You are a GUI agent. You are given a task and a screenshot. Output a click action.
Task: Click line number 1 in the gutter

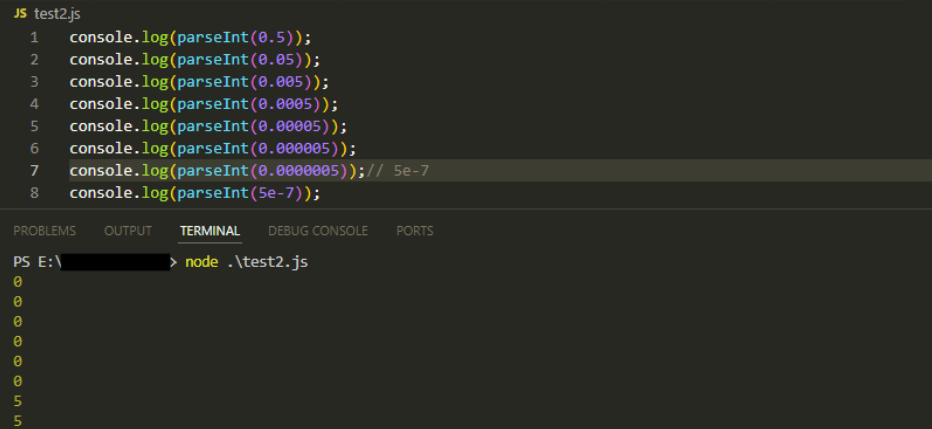(34, 37)
